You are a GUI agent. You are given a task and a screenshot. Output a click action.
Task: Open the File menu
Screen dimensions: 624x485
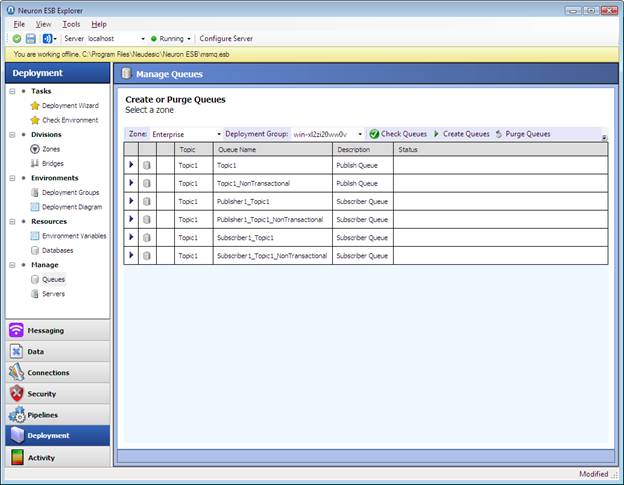coord(19,24)
